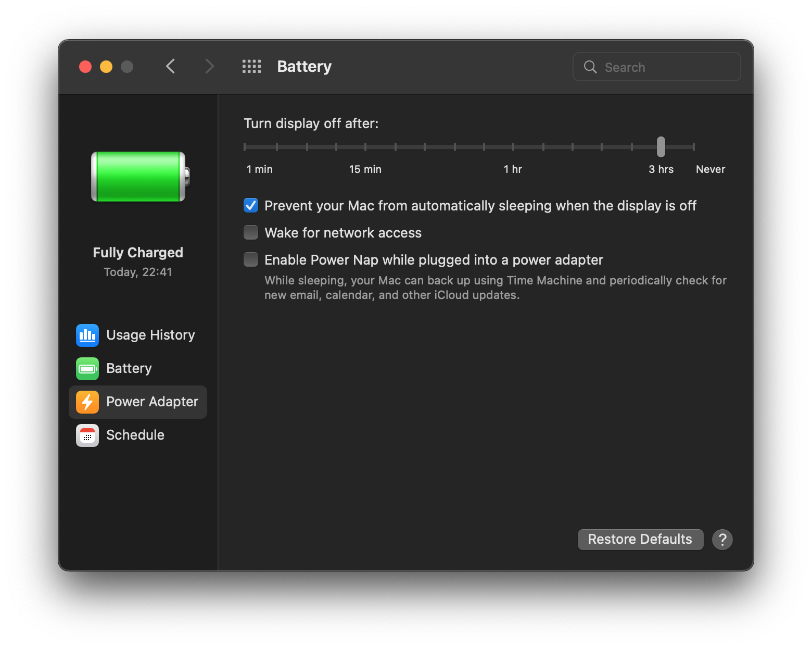812x648 pixels.
Task: Click the Today, 22:41 timestamp
Action: pyautogui.click(x=138, y=272)
